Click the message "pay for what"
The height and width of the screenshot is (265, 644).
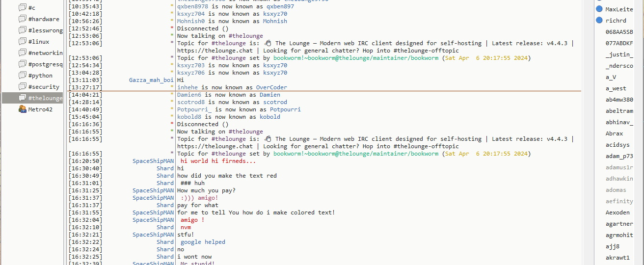click(198, 205)
